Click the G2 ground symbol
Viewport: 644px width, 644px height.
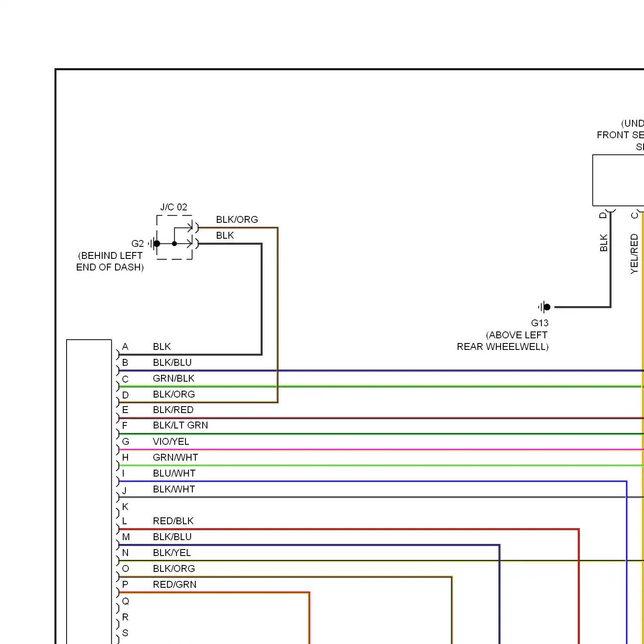pos(154,243)
